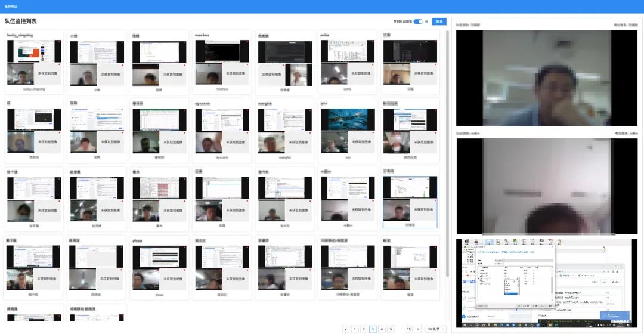Jump ahead using the pagination ellipsis
644x334 pixels.
click(x=400, y=329)
